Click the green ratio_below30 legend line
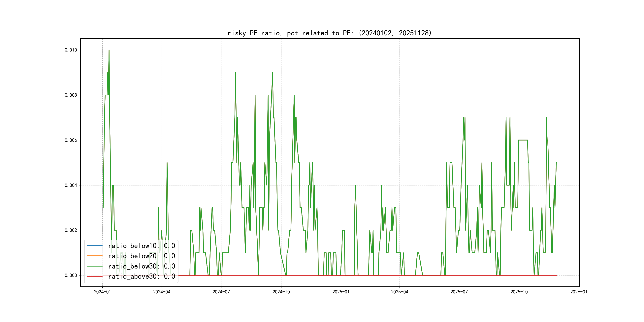Image resolution: width=644 pixels, height=322 pixels. (x=94, y=266)
